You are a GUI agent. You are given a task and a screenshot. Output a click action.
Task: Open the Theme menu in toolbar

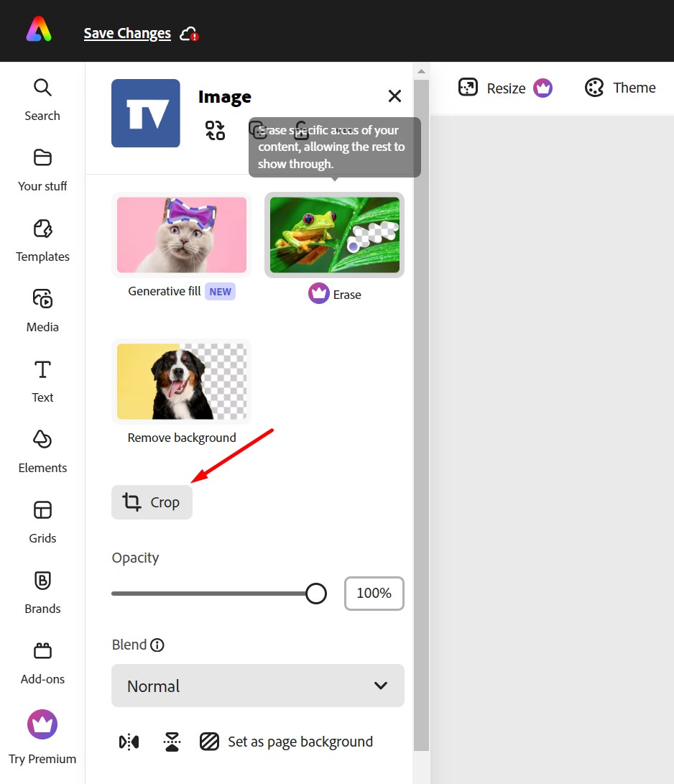(620, 88)
